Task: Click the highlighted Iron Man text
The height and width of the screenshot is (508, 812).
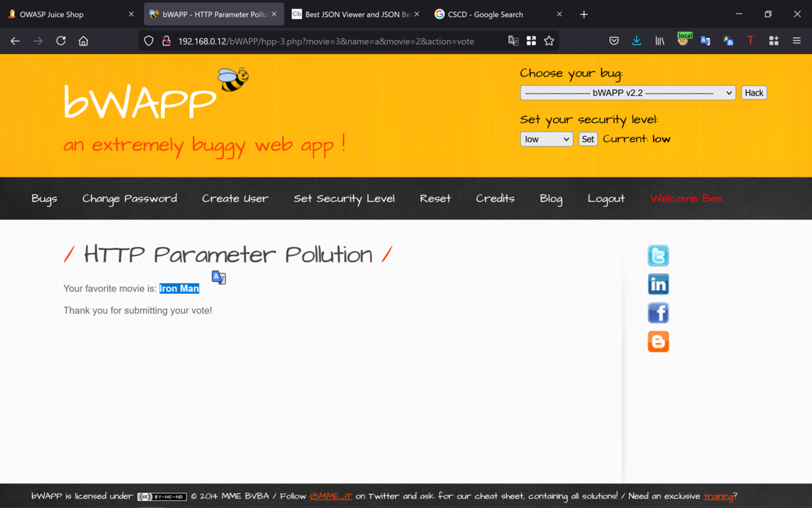Action: coord(179,289)
